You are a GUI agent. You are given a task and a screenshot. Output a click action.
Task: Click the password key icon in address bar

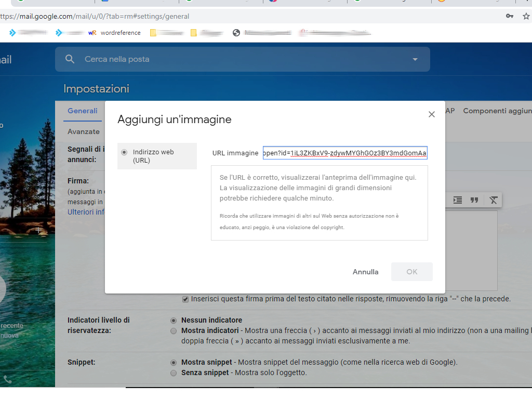coord(510,16)
